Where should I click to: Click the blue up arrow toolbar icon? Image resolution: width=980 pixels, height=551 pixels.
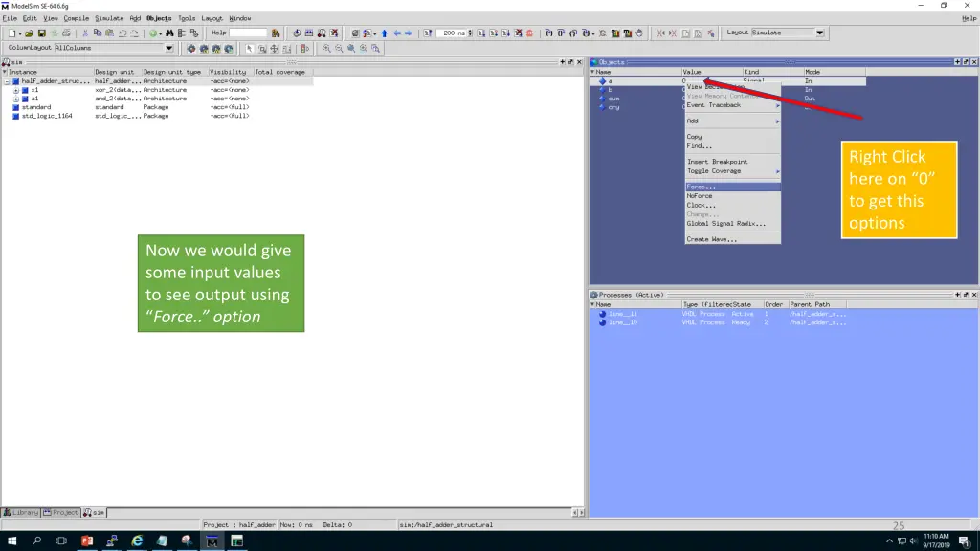tap(385, 33)
